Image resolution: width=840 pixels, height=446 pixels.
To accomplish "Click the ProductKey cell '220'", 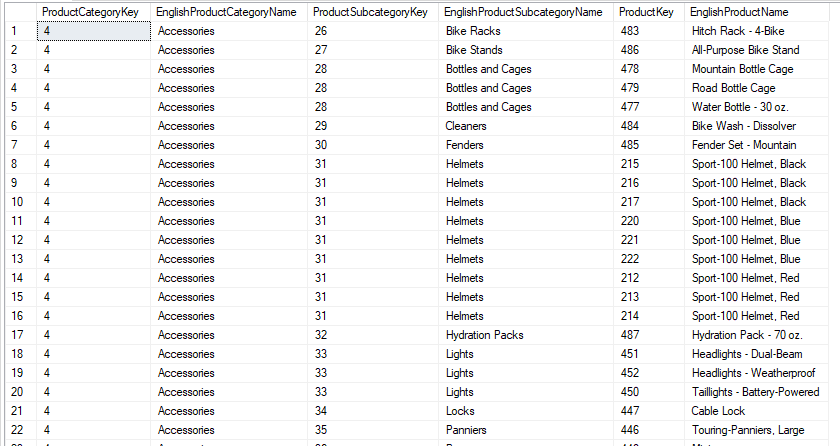I will click(649, 221).
